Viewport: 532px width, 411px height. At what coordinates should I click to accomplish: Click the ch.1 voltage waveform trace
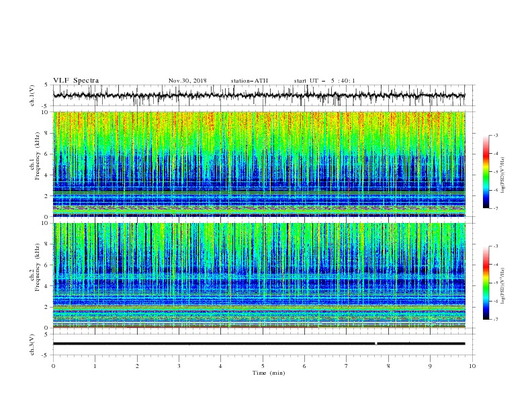pyautogui.click(x=259, y=95)
